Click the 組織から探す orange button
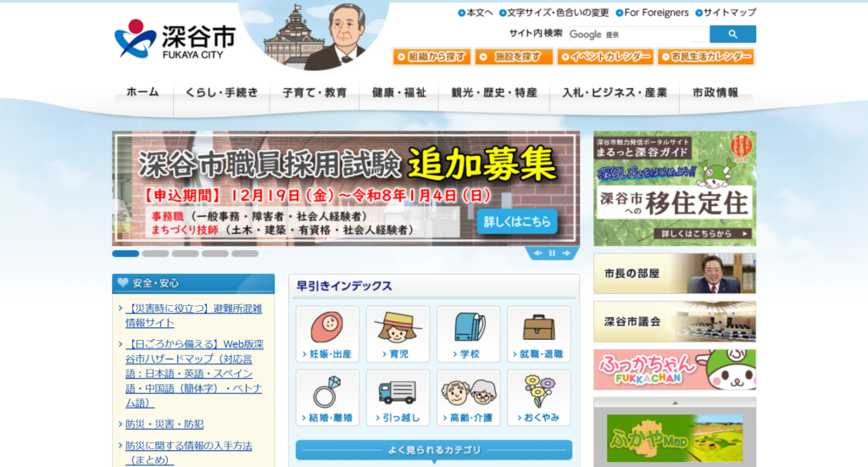 (x=431, y=57)
